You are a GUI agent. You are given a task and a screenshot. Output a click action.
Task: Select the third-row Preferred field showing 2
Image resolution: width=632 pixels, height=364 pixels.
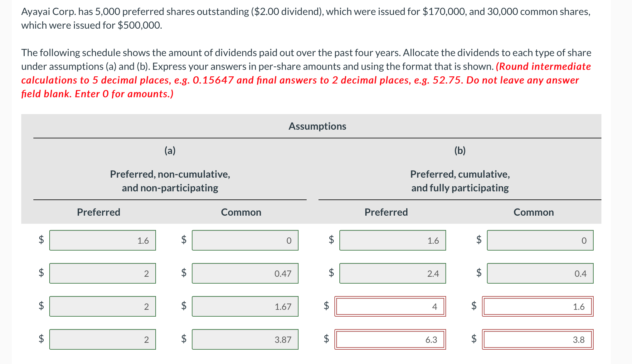click(x=103, y=306)
